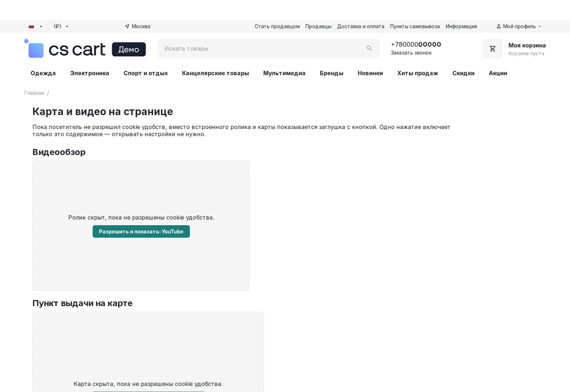Click the search magnifier icon
This screenshot has width=570, height=392.
tap(370, 48)
